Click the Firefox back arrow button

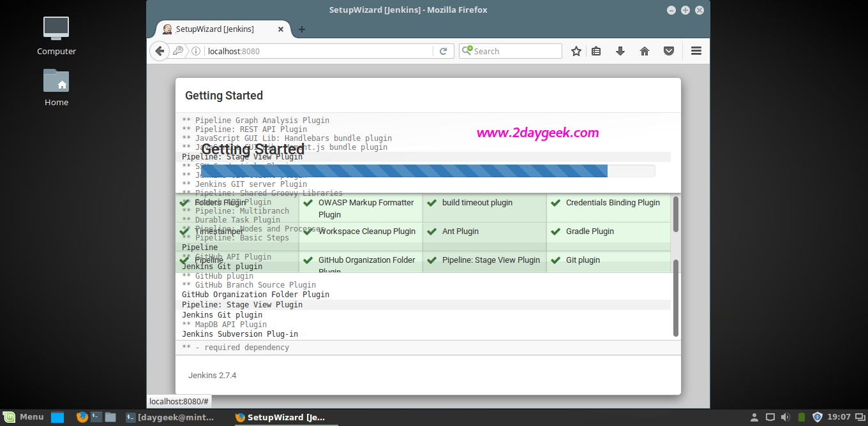point(159,51)
